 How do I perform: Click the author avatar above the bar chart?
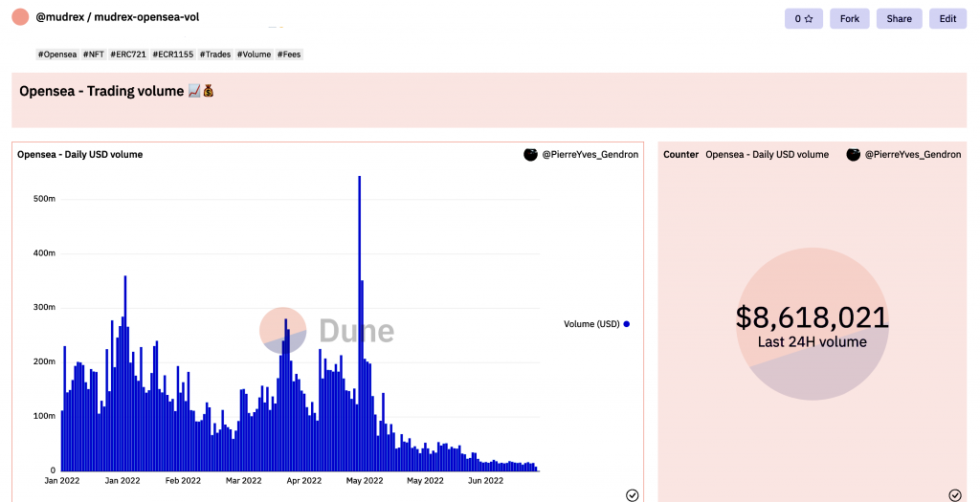point(530,154)
